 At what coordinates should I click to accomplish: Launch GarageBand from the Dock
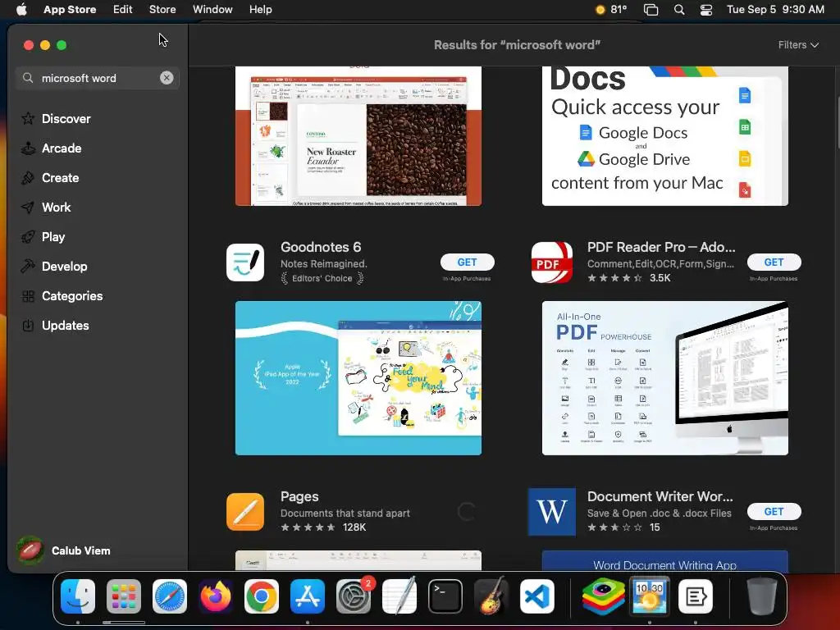(491, 596)
